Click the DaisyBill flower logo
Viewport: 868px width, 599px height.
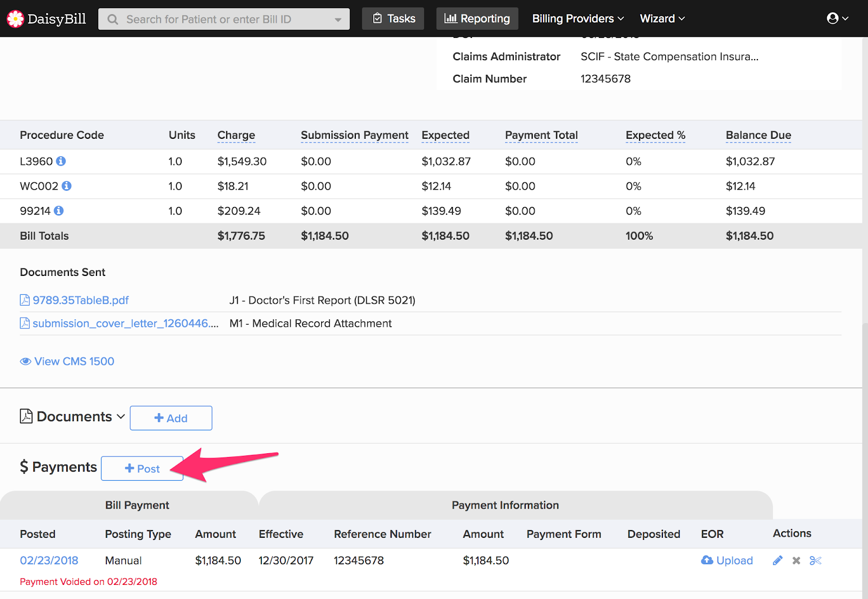pos(15,19)
